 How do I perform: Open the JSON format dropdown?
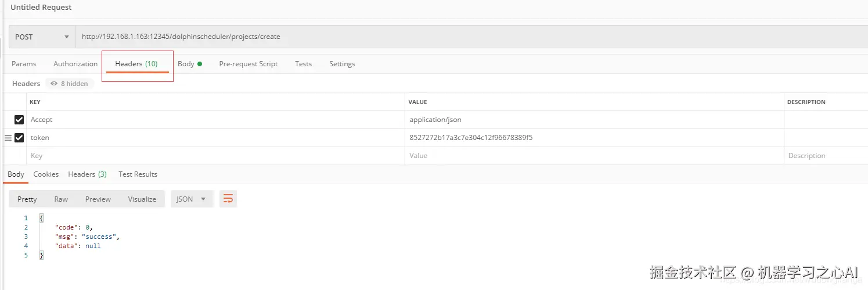coord(191,199)
